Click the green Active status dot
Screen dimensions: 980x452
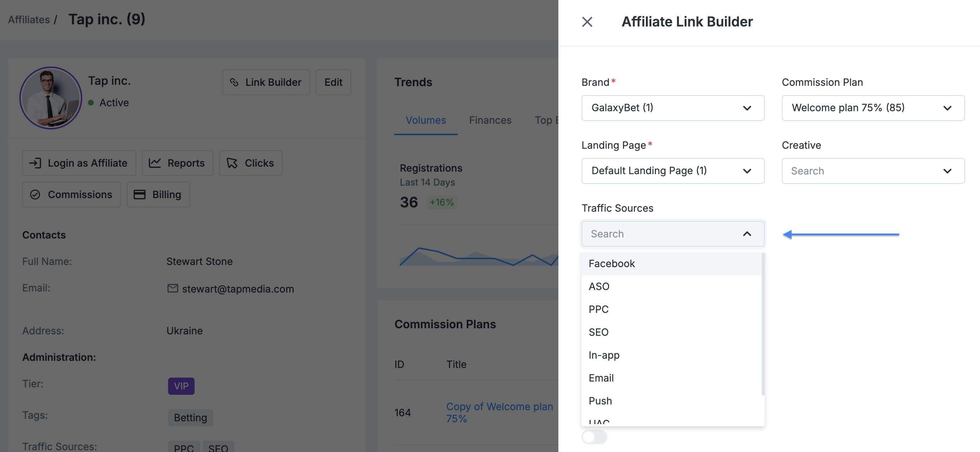pos(91,103)
